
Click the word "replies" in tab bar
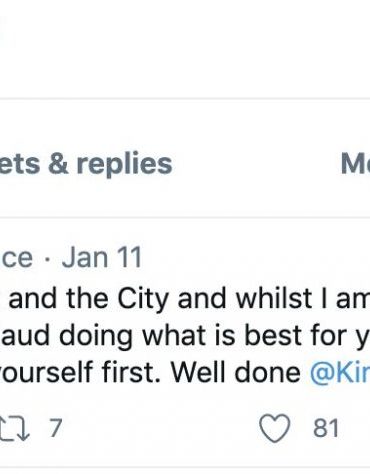tap(124, 164)
